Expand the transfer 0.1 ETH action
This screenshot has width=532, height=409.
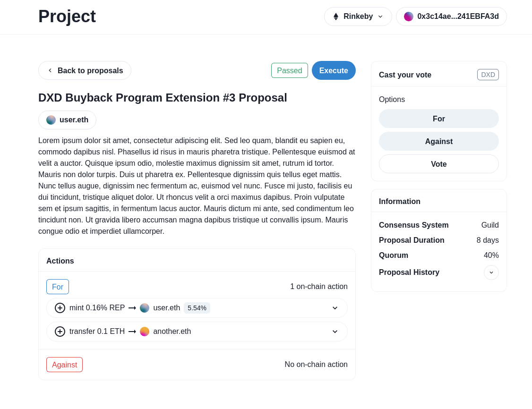335,332
